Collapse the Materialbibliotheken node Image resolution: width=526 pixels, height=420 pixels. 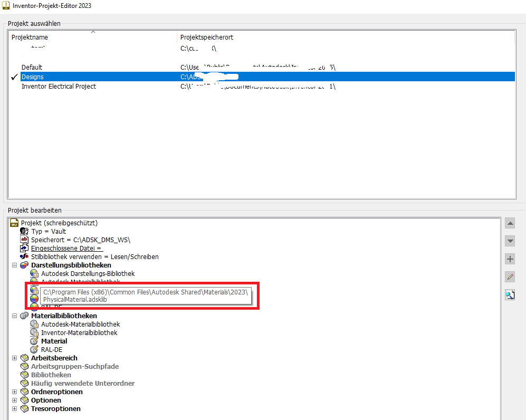14,316
